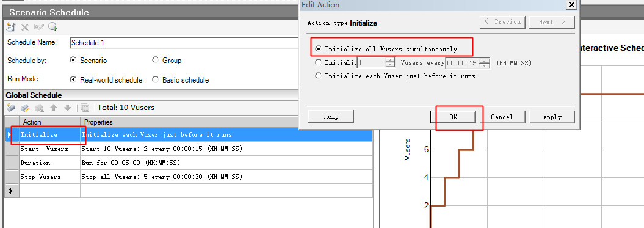
Task: Move the action down with arrow icon
Action: pyautogui.click(x=67, y=108)
